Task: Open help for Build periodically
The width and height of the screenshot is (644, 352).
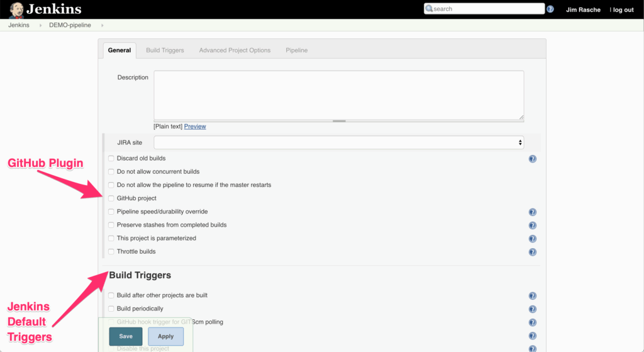Action: [532, 309]
